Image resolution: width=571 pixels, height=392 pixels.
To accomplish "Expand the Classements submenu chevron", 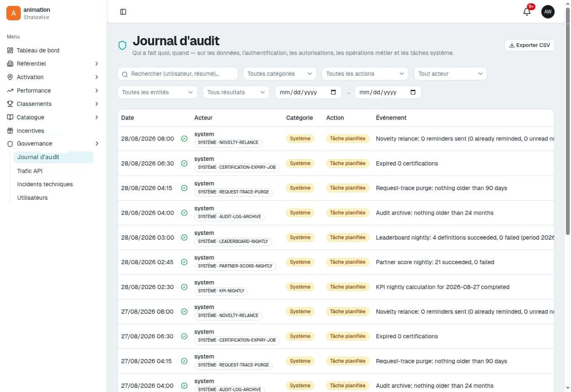I will coord(97,104).
